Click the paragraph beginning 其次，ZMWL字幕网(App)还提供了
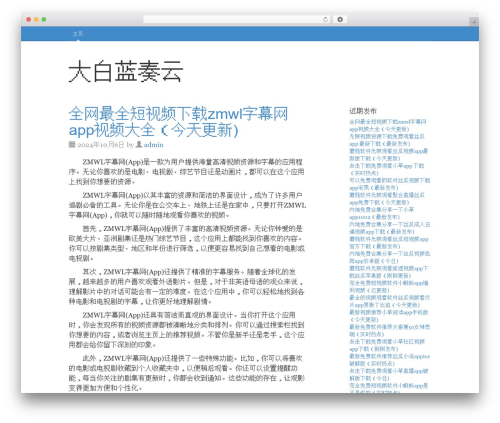 point(187,287)
